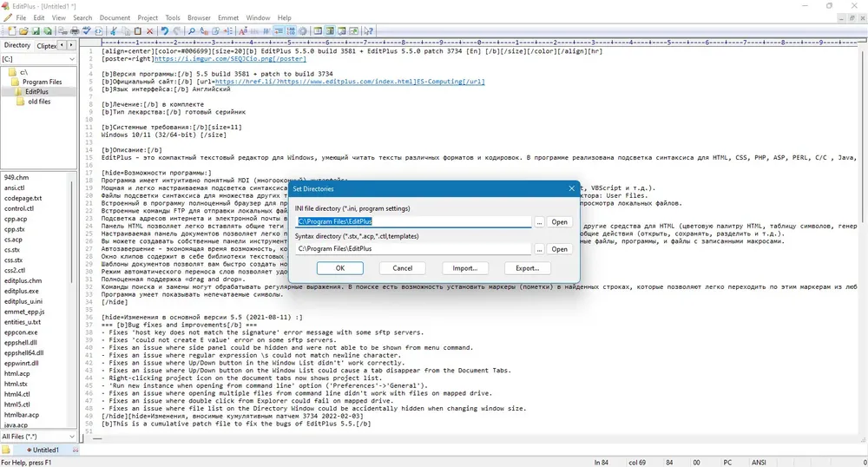The image size is (868, 467).
Task: Click the Replace toolbar icon
Action: (204, 31)
